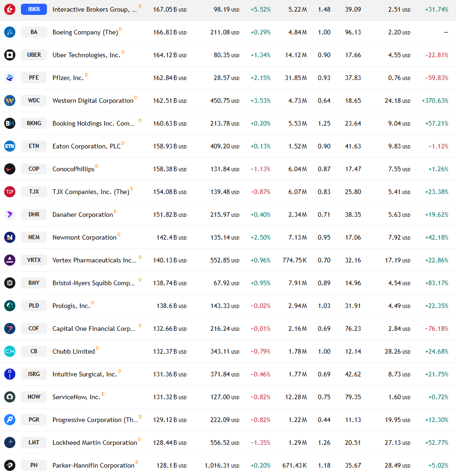Click the Boeing company logo icon

pos(10,32)
